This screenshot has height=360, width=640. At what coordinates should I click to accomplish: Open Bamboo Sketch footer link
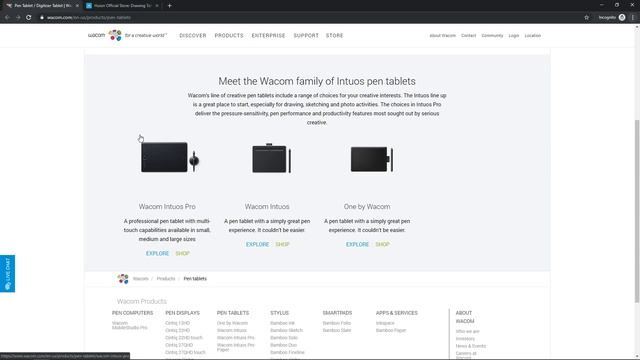coord(286,331)
